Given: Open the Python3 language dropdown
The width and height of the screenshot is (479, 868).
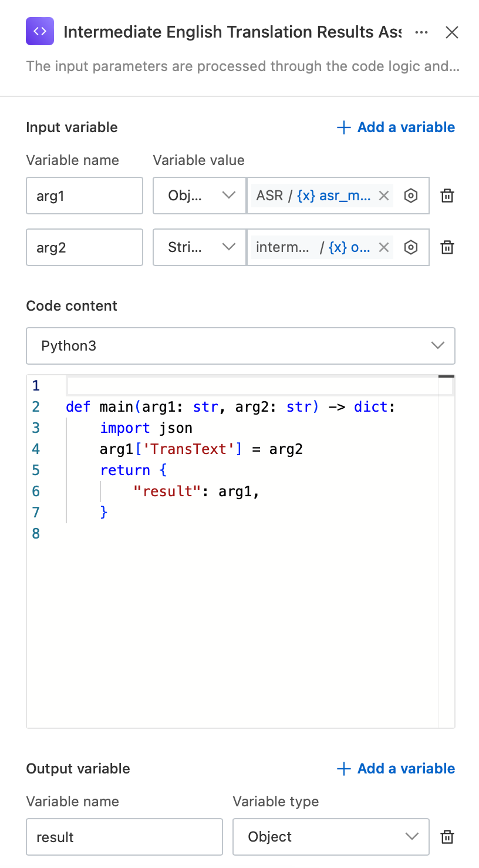Looking at the screenshot, I should 241,346.
